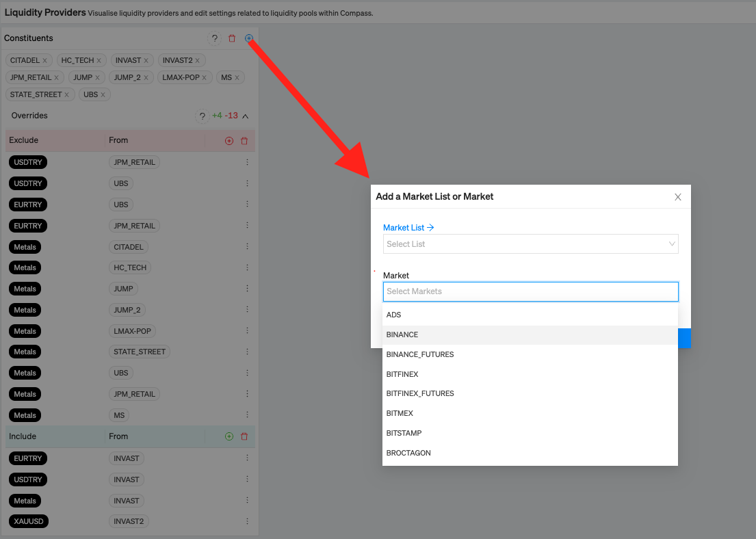Open row menu for EURTRY from INVAST
This screenshot has height=539, width=756.
coord(248,458)
